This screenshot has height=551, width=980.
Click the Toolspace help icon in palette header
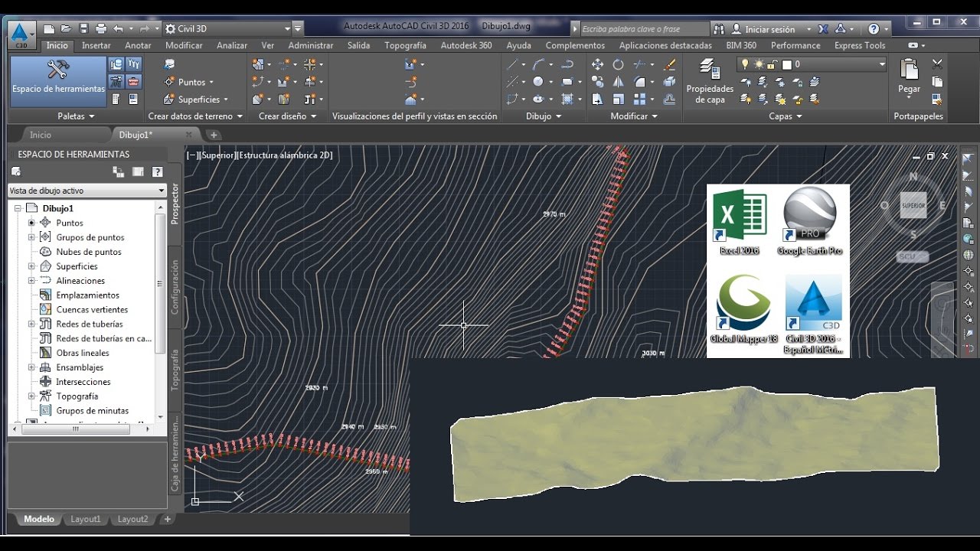click(x=157, y=172)
